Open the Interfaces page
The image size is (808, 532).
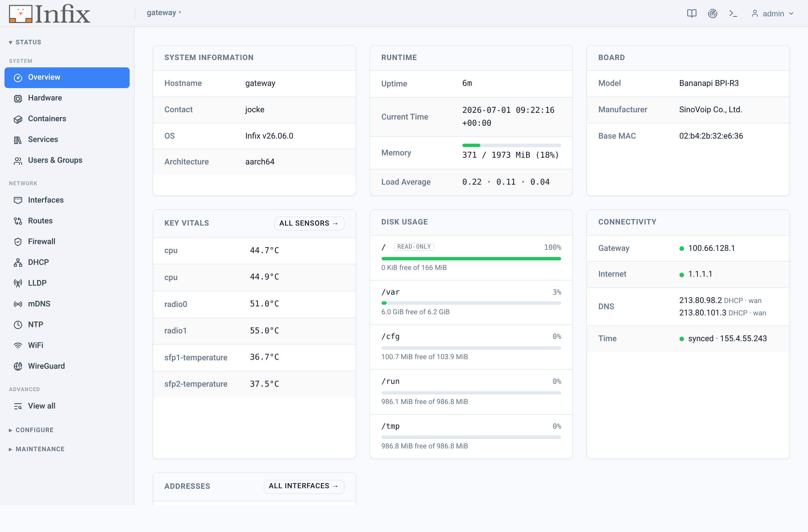(67, 200)
